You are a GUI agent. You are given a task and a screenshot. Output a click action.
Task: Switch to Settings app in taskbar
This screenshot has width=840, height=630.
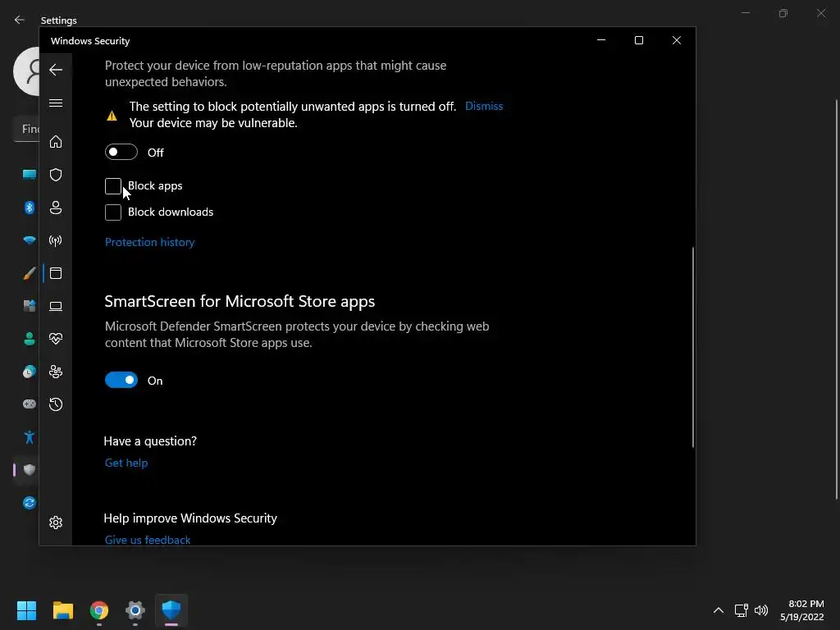135,610
